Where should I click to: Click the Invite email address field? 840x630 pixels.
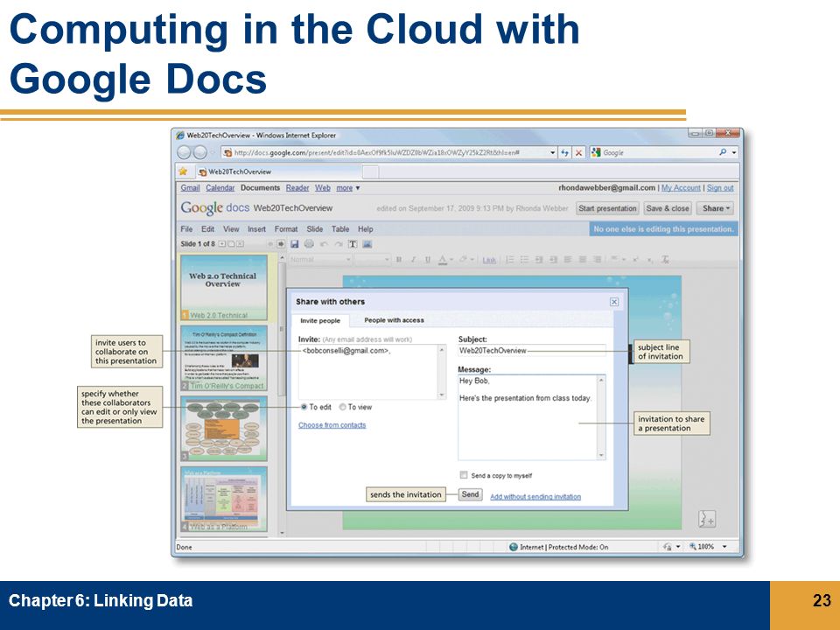point(372,372)
